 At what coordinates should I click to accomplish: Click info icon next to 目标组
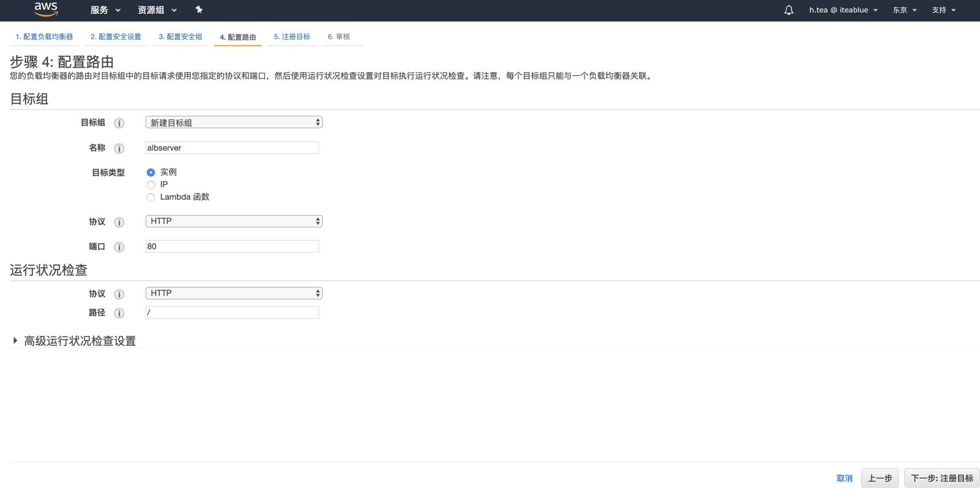pyautogui.click(x=119, y=123)
